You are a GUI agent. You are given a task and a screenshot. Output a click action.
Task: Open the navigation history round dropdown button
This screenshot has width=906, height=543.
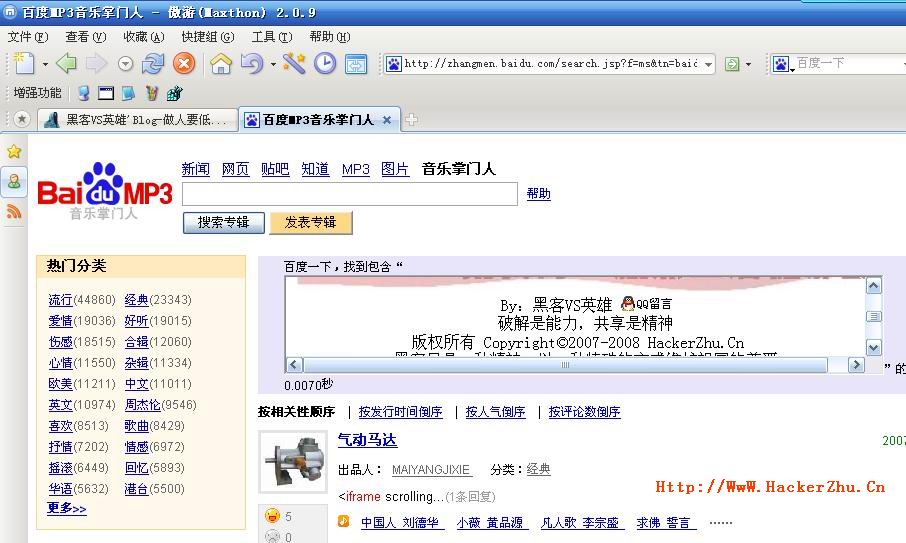pos(125,64)
